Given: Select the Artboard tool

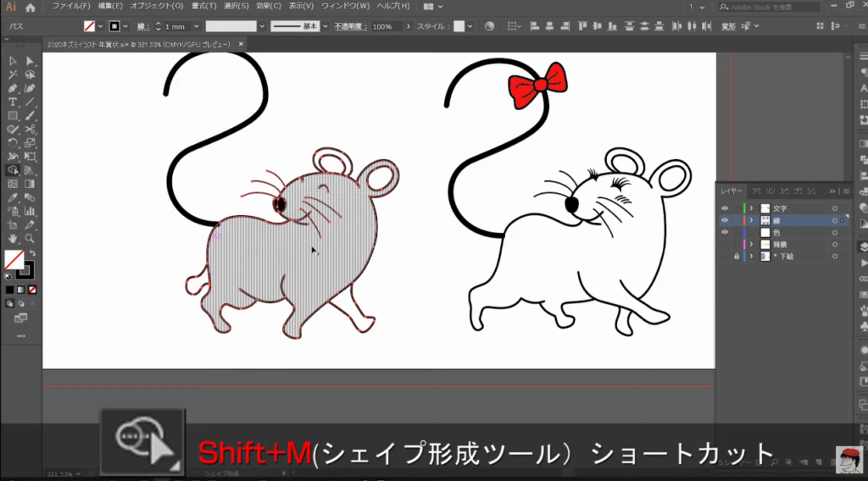Looking at the screenshot, I should 12,225.
